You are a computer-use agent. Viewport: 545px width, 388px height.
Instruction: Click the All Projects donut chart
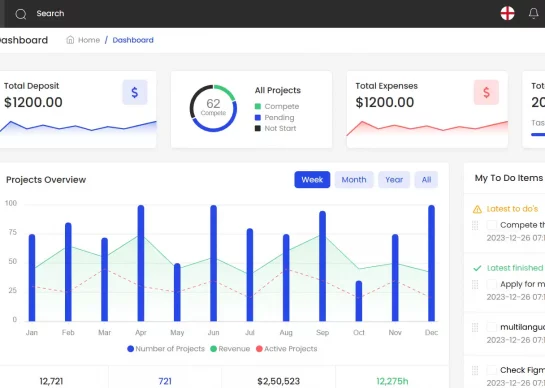tap(213, 108)
